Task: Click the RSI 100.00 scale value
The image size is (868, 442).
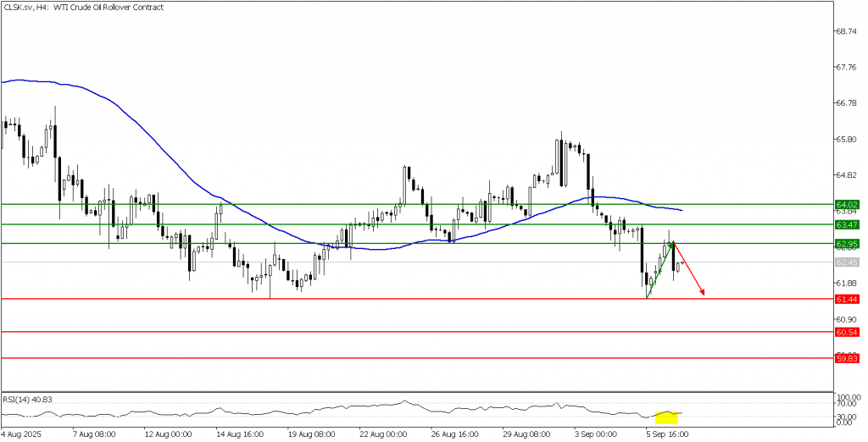Action: pos(849,397)
